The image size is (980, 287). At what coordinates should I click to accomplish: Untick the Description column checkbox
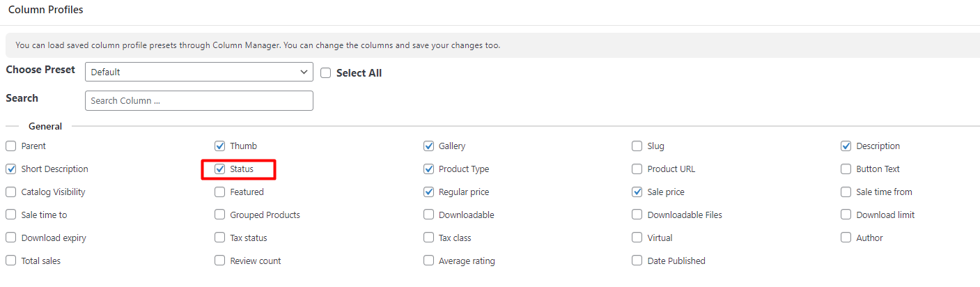coord(846,146)
